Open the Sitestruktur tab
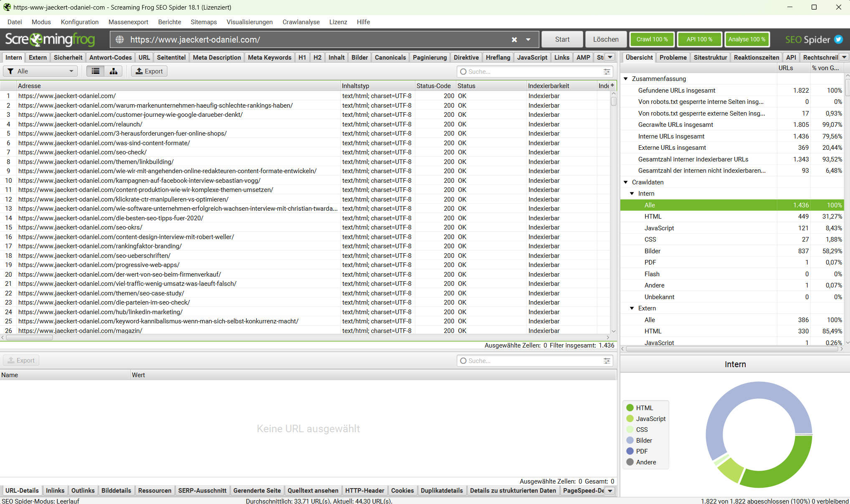This screenshot has height=504, width=850. point(711,57)
